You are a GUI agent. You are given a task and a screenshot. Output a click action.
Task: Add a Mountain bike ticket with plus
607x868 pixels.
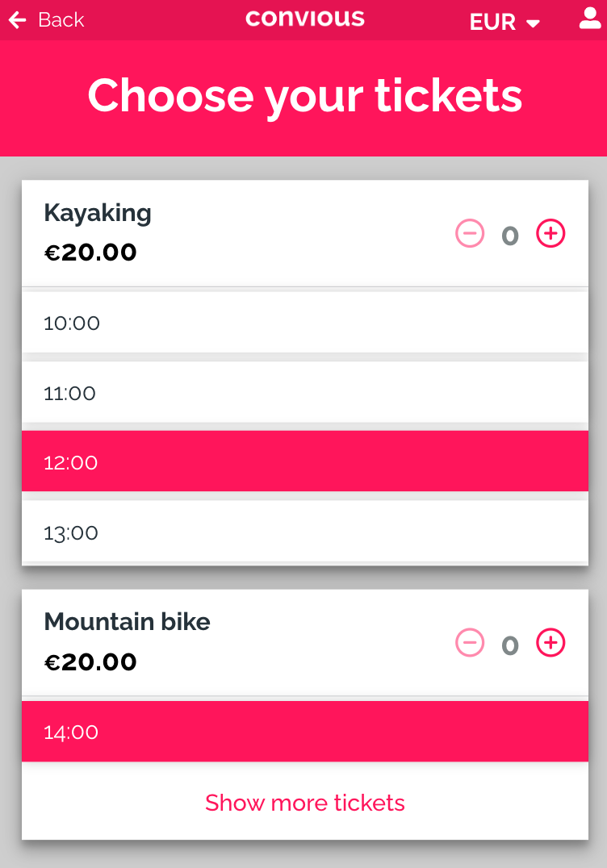tap(551, 643)
